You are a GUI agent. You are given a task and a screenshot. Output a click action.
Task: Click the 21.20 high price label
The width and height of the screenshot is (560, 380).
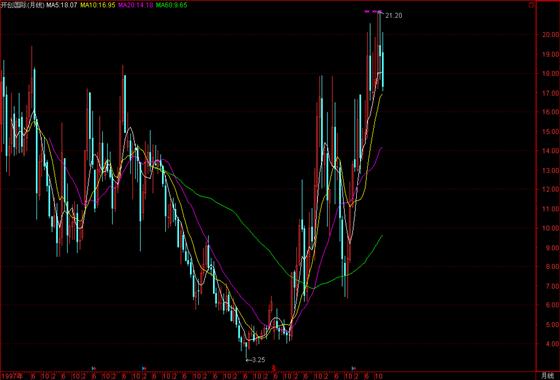pos(394,16)
